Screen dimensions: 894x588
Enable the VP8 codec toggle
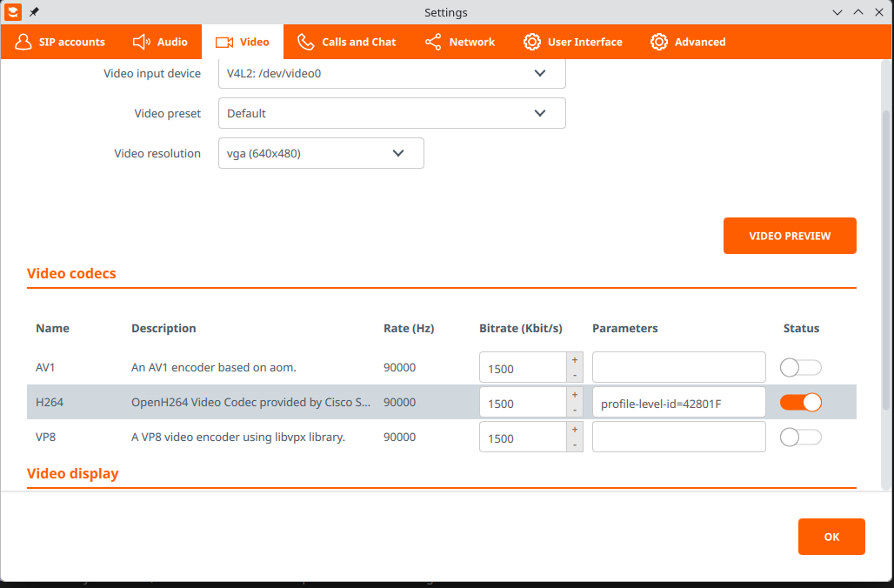pyautogui.click(x=800, y=438)
